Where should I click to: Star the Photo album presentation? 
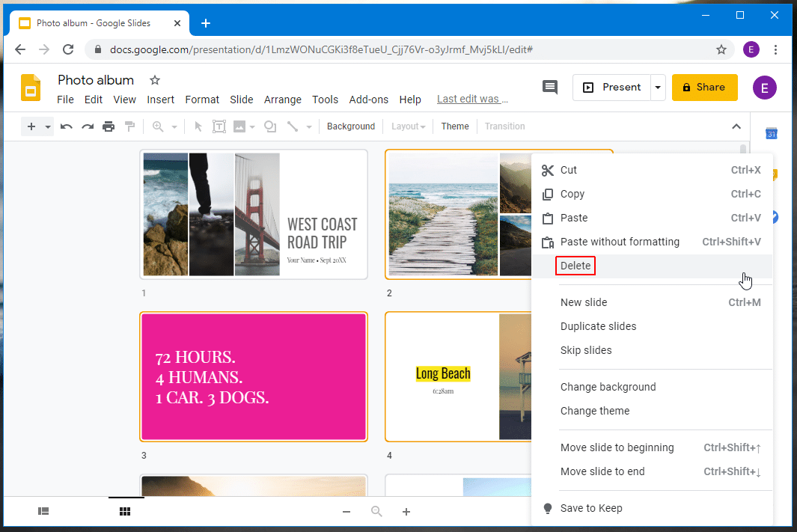pos(155,80)
